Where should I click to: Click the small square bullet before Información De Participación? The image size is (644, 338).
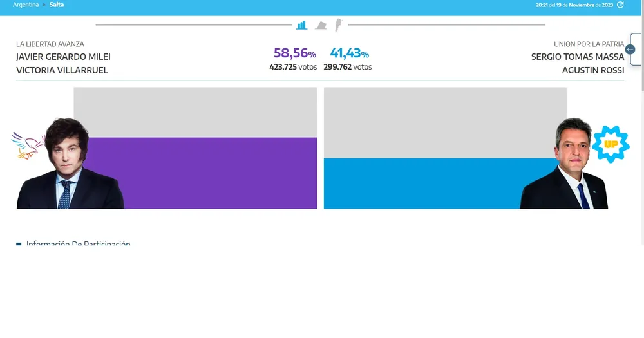click(x=19, y=245)
